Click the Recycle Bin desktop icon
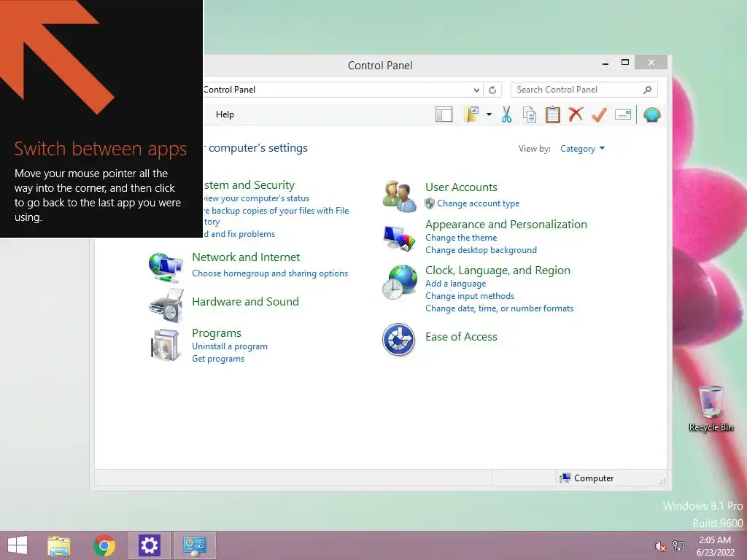 coord(711,408)
